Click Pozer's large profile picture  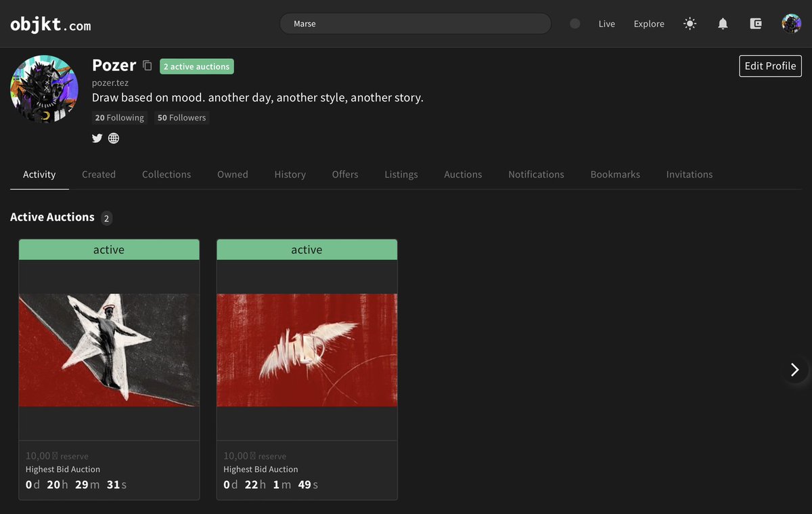[x=44, y=89]
